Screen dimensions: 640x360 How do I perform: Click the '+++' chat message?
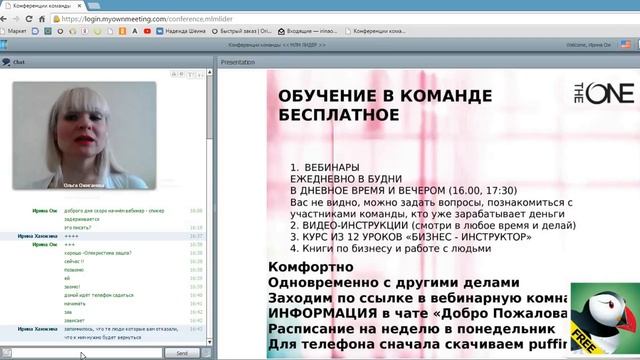pos(69,245)
